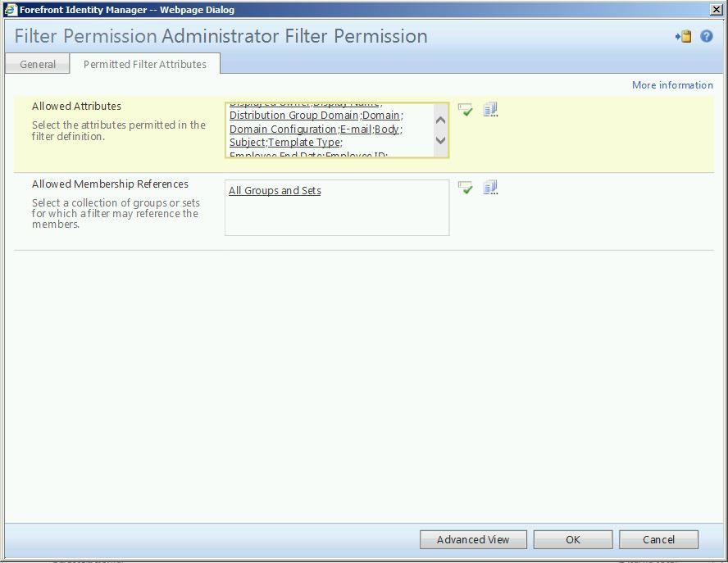Select the Permitted Filter Attributes tab

(x=145, y=64)
